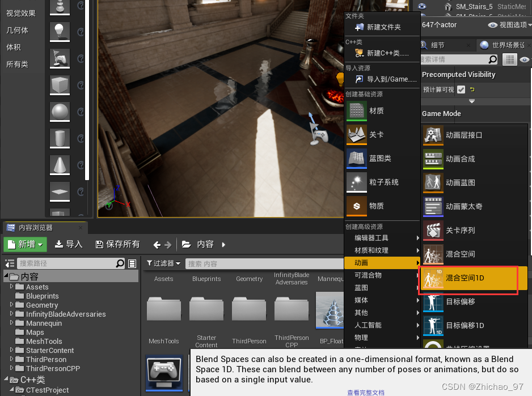Create a 混合空间1D blend space

coord(474,278)
